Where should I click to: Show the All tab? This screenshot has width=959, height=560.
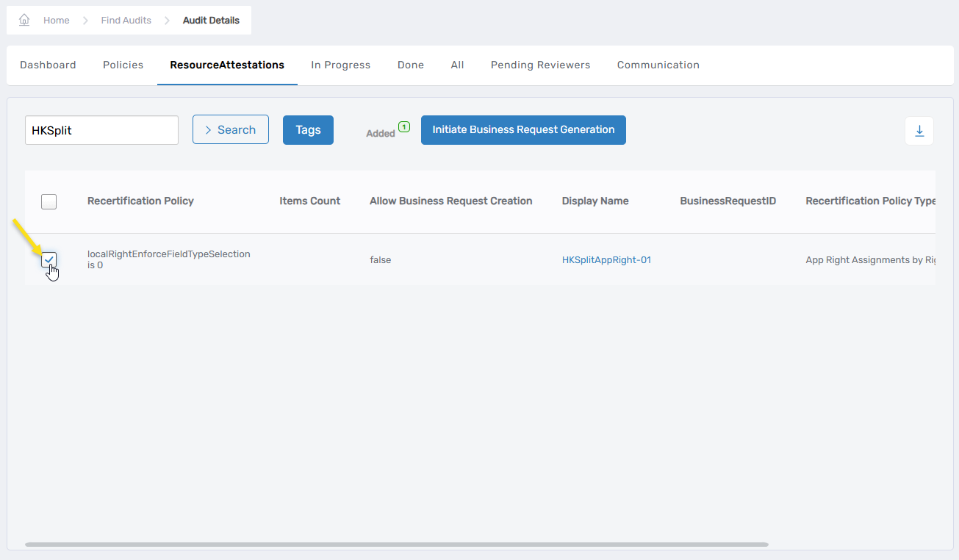click(457, 65)
